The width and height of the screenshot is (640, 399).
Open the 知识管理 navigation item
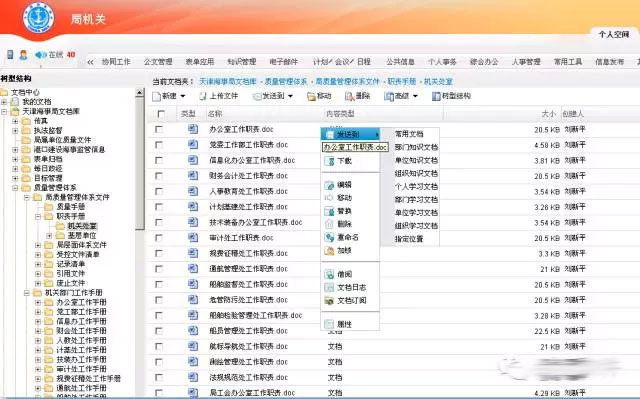[242, 62]
